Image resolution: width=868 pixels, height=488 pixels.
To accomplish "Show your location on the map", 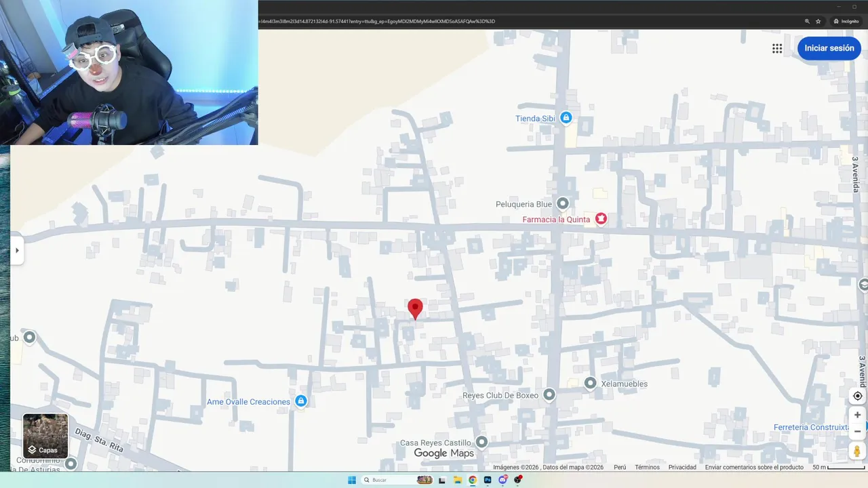I will [857, 396].
